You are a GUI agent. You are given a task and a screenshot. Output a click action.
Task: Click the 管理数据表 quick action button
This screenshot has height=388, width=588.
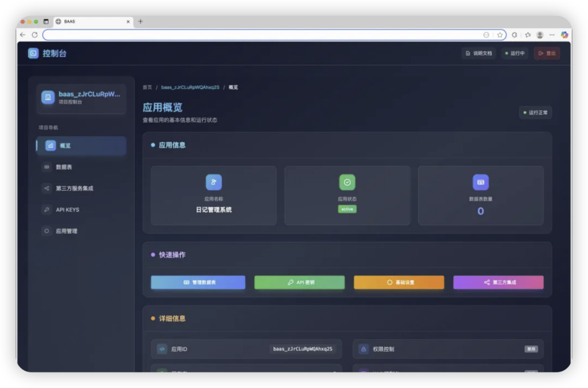[x=198, y=282]
